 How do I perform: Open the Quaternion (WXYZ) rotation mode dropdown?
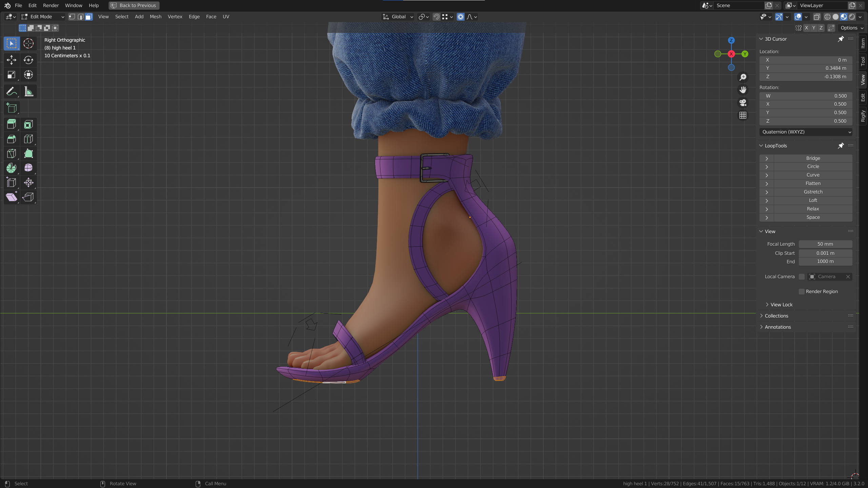tap(806, 132)
